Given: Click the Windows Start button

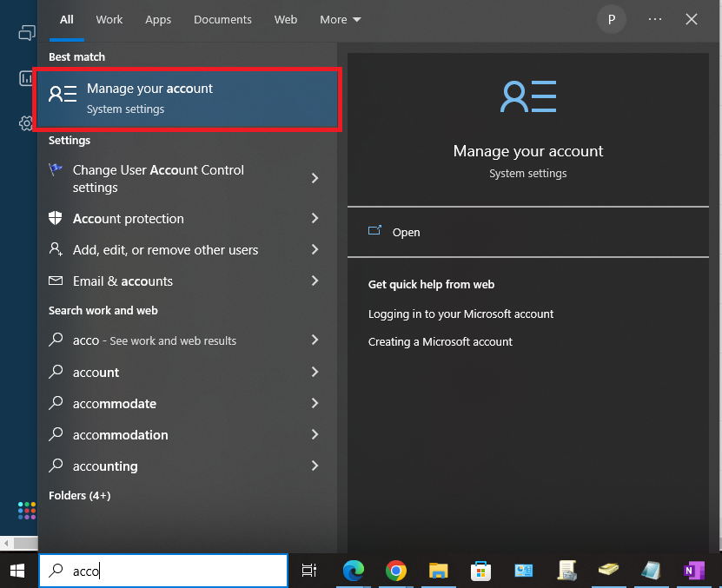Looking at the screenshot, I should (17, 571).
